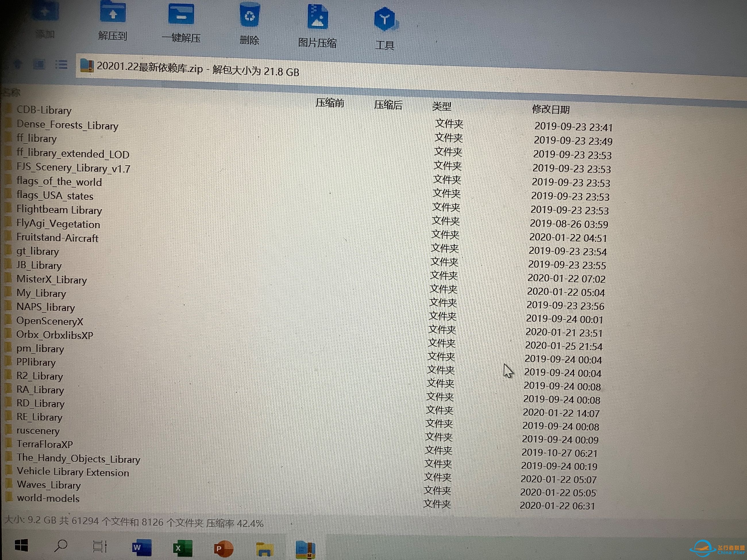Open the 图片压缩 image compression tool
Viewport: 747px width, 560px height.
coord(318,16)
